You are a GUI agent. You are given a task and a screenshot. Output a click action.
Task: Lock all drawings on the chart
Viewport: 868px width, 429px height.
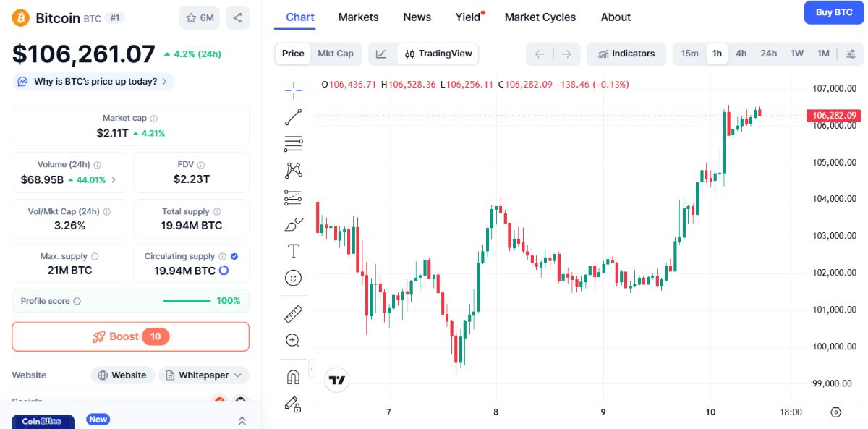point(293,405)
